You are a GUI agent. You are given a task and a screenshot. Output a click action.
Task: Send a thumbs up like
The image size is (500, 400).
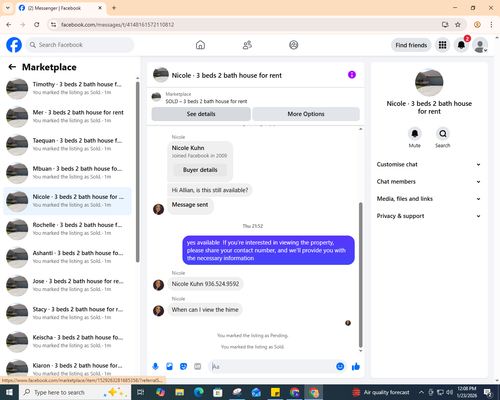coord(356,367)
